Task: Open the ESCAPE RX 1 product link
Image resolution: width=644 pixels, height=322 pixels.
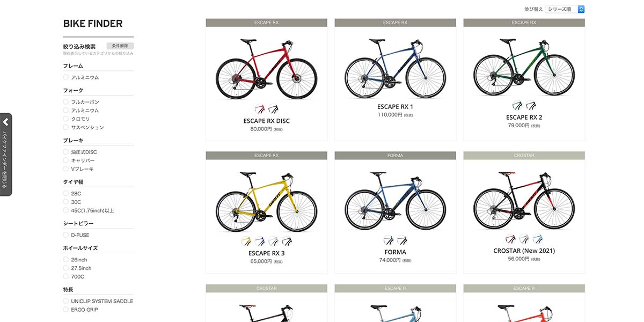Action: click(396, 107)
